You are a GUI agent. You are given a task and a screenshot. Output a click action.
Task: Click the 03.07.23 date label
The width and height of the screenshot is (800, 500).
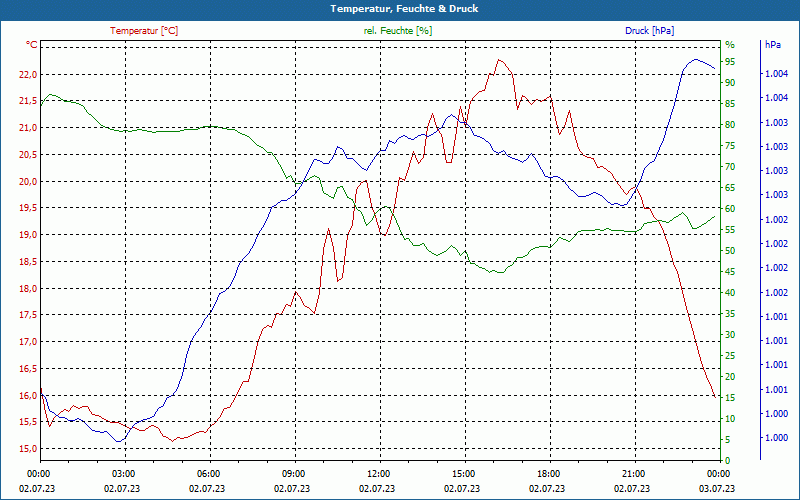point(717,489)
